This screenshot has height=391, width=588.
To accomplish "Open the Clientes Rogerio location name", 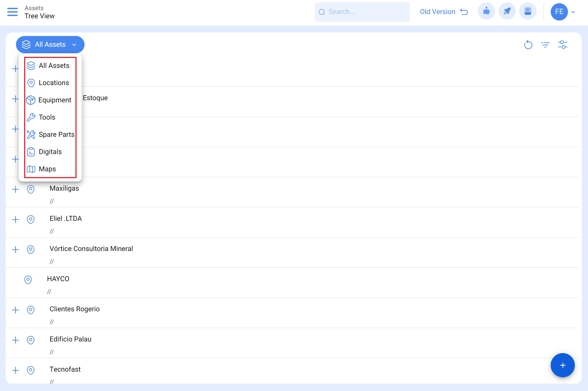I will click(74, 309).
